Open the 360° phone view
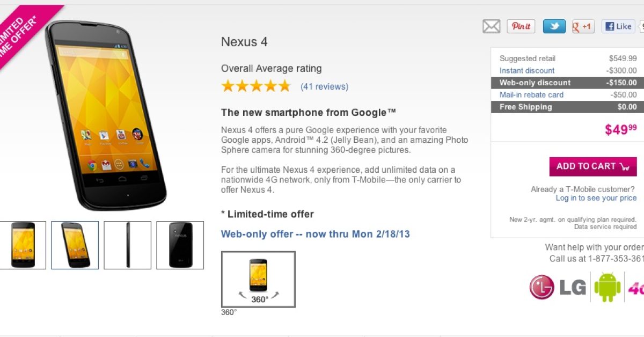 258,279
